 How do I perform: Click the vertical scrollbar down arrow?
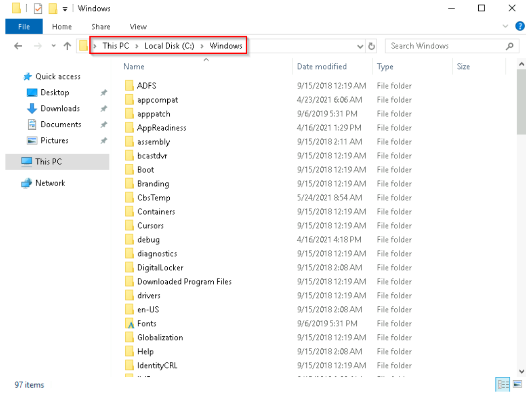[x=522, y=371]
